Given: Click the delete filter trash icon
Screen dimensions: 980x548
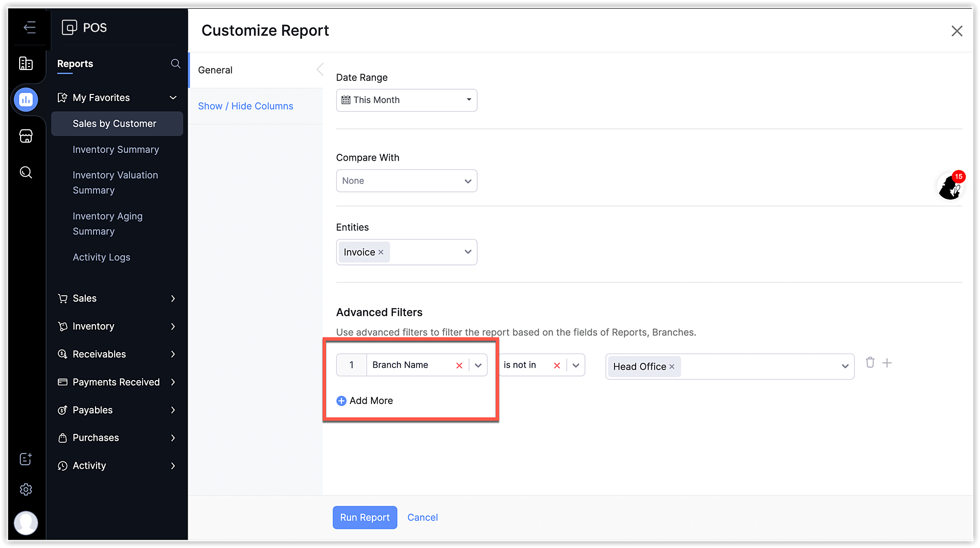Looking at the screenshot, I should (x=870, y=362).
